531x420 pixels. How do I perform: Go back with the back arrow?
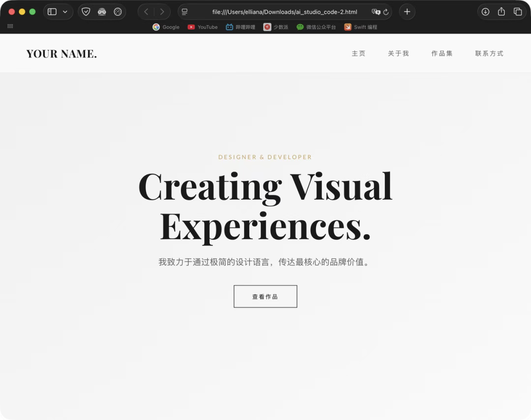(146, 12)
